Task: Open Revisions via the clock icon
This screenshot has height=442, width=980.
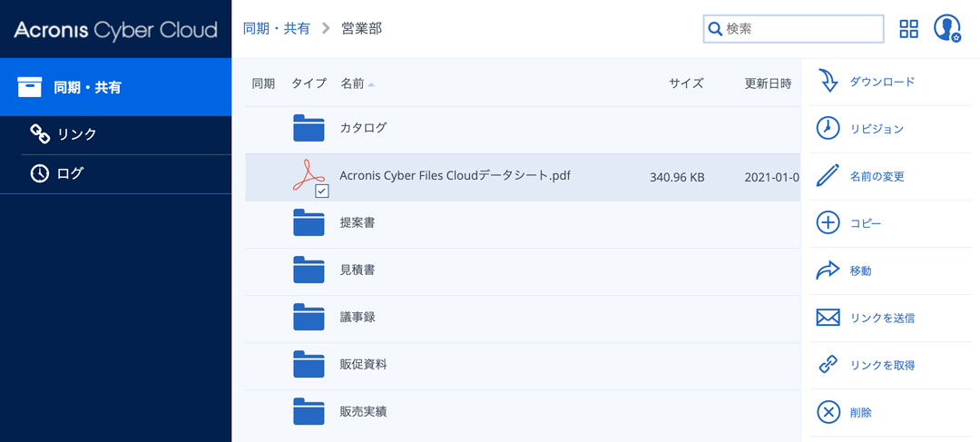Action: [828, 129]
